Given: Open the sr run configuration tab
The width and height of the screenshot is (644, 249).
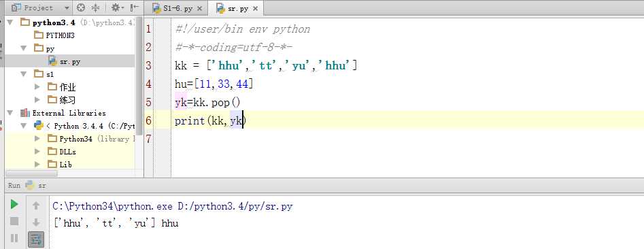Looking at the screenshot, I should click(x=36, y=186).
